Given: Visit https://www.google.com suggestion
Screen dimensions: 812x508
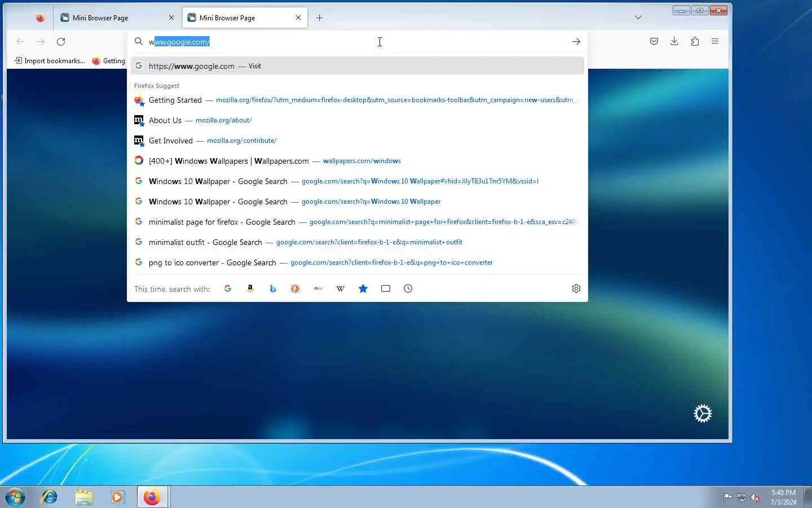Looking at the screenshot, I should (x=358, y=66).
